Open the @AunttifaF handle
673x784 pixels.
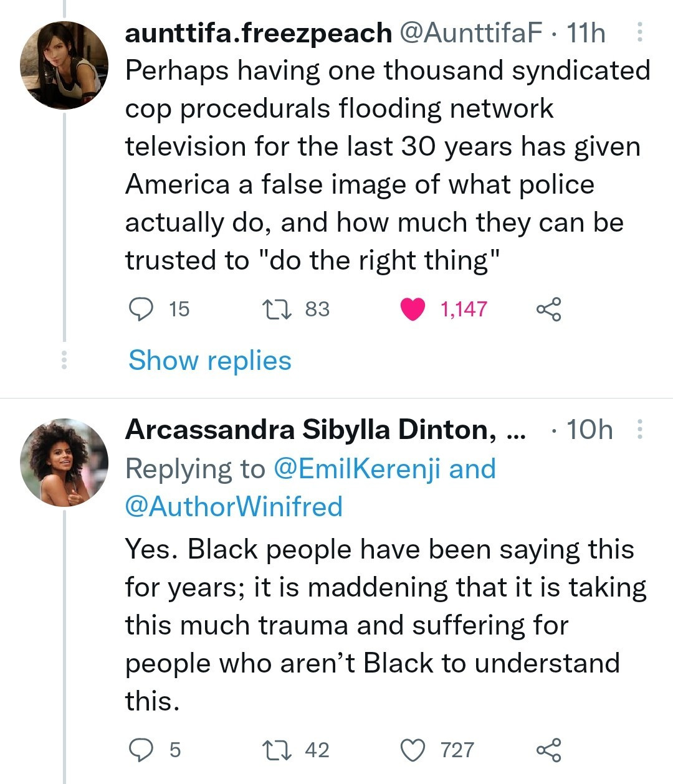pos(470,33)
